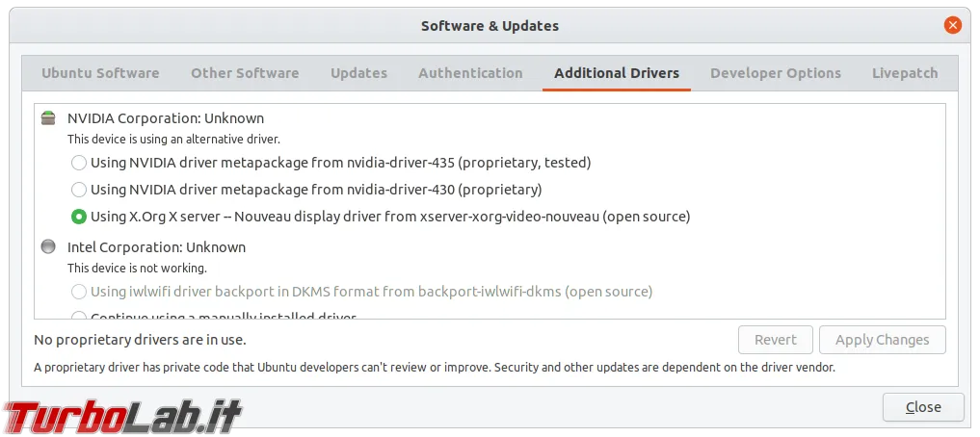
Task: Select the Nouveau open source display driver
Action: [x=381, y=217]
